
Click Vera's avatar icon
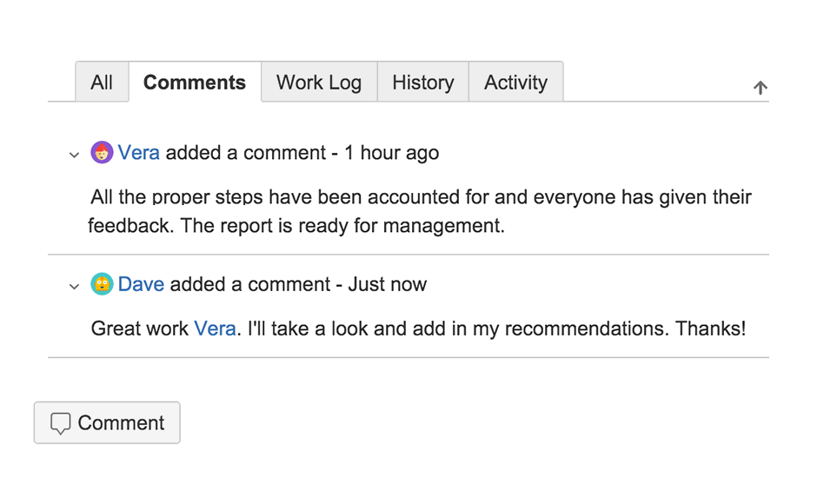click(102, 153)
